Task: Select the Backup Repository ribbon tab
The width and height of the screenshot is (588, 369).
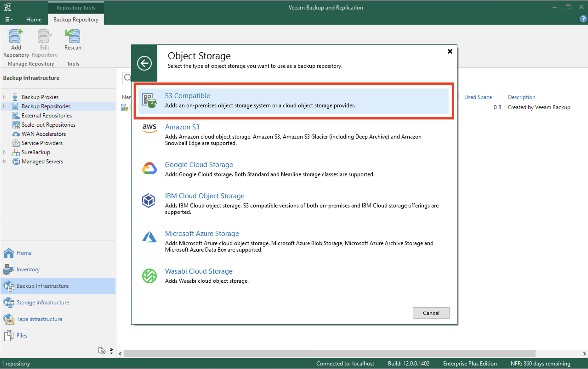Action: point(76,20)
